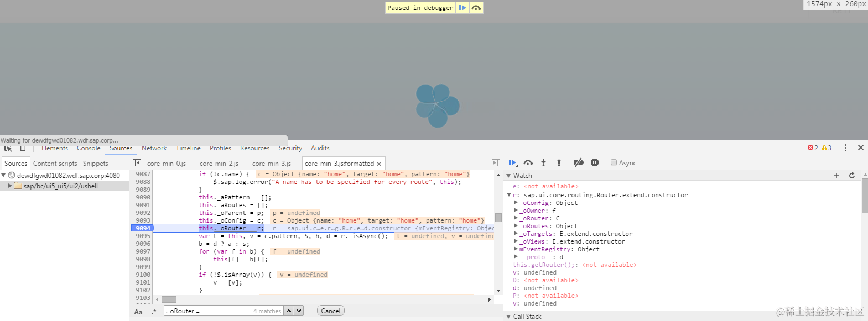Click the watch expression this.getRouter();

(x=545, y=265)
